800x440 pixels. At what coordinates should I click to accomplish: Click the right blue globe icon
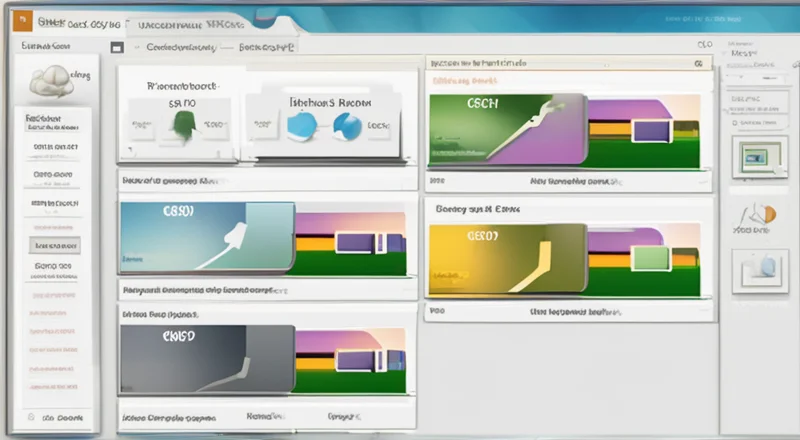coord(347,125)
